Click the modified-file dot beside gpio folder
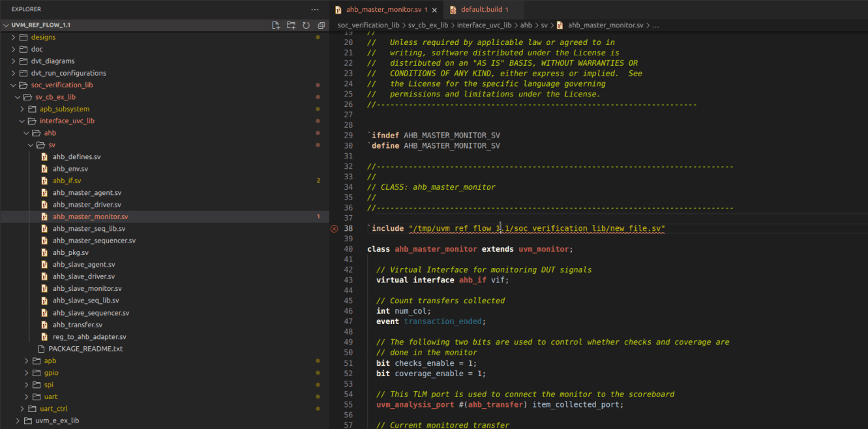 (x=318, y=372)
